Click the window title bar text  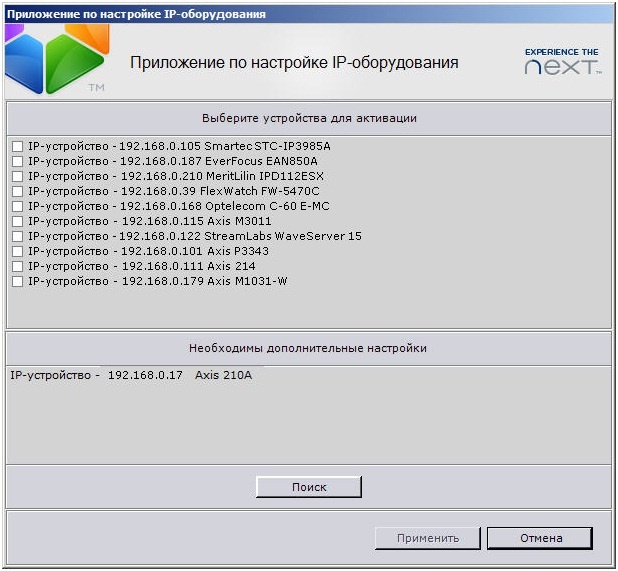[136, 13]
